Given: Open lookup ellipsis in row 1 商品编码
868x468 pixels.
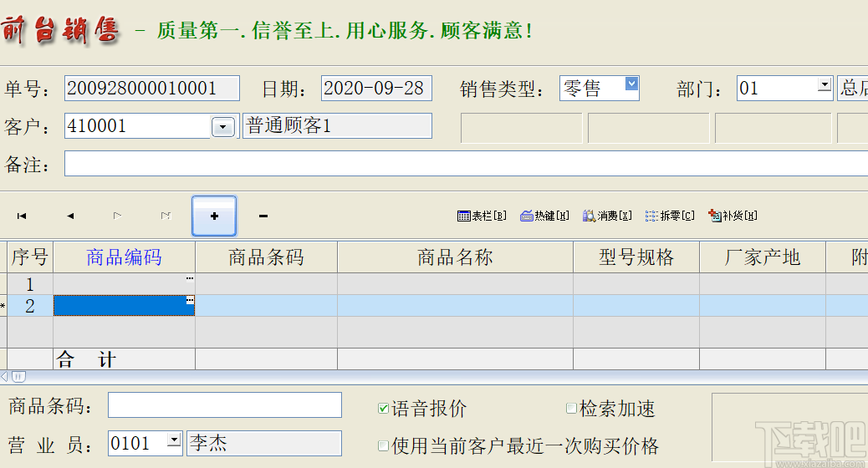Looking at the screenshot, I should coord(190,278).
